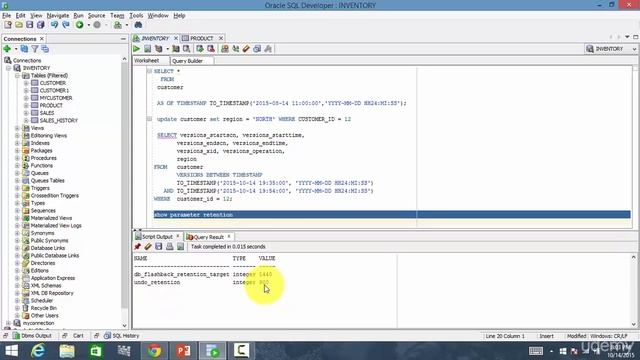Select the MYCUSTOMER table
This screenshot has height=360, width=640.
coord(56,98)
